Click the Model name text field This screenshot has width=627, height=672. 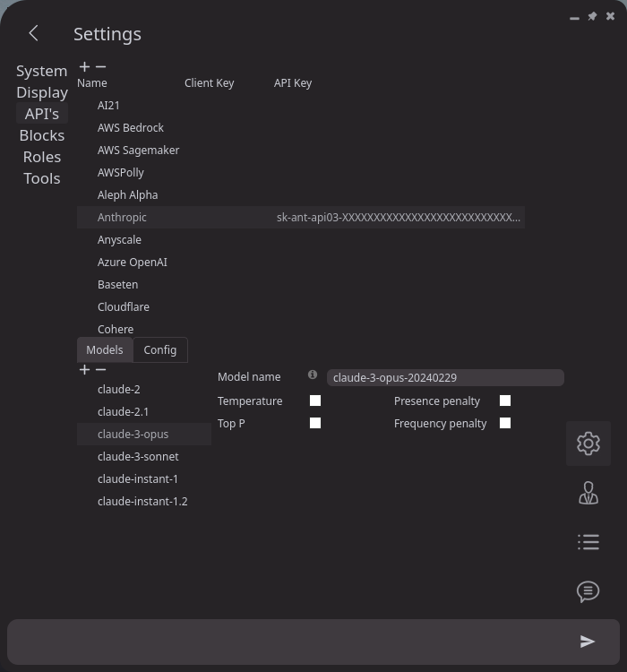[x=444, y=378]
